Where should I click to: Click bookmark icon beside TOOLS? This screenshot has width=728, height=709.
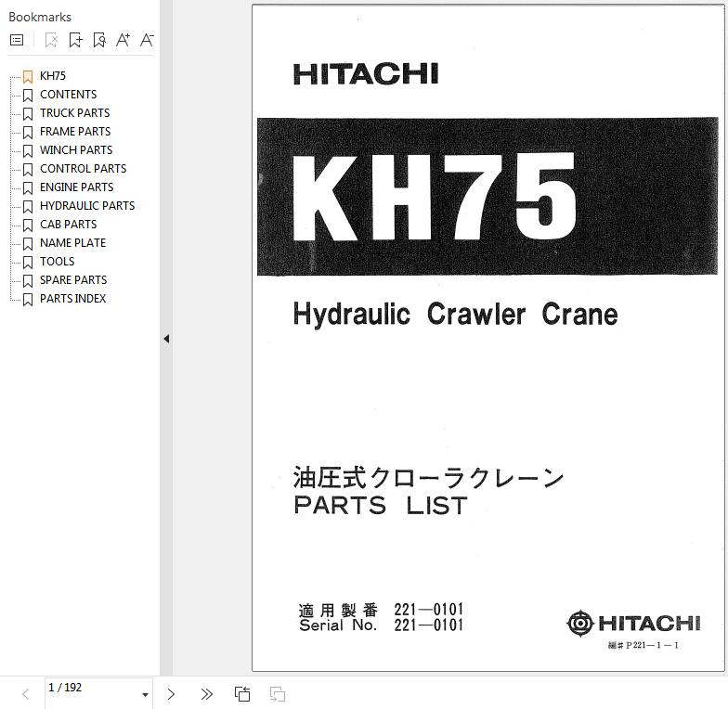(28, 262)
